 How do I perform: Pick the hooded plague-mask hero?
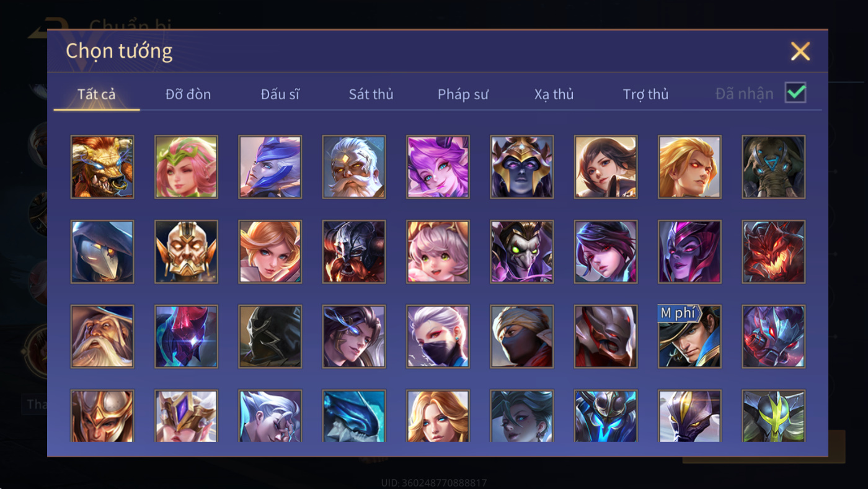tap(102, 252)
